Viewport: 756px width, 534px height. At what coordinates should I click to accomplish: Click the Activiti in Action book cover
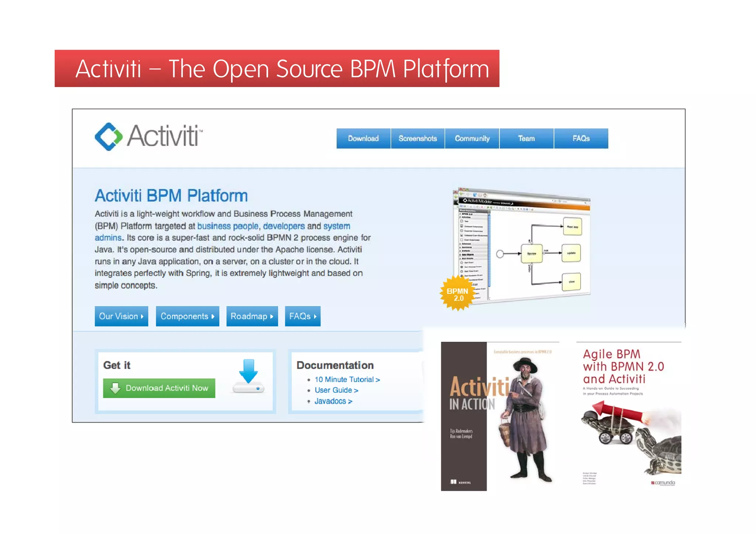[500, 416]
